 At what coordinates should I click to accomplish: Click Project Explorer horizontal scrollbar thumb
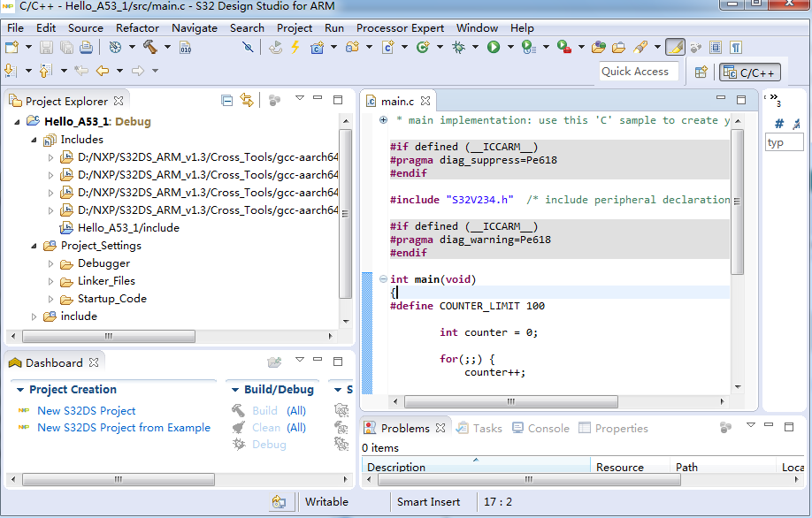tap(109, 337)
